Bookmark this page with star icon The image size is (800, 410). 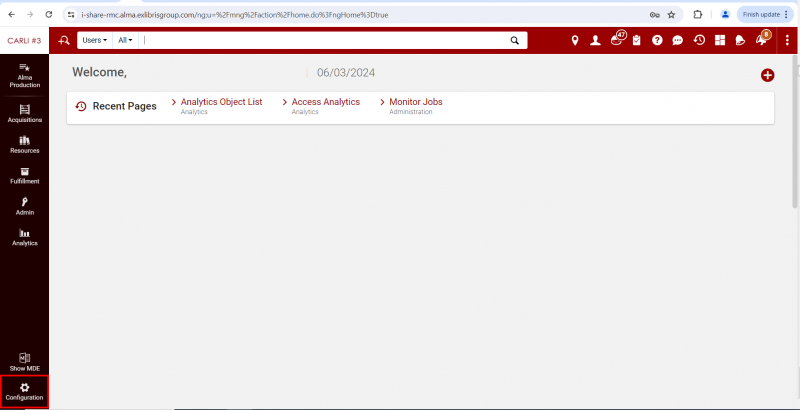click(x=671, y=15)
